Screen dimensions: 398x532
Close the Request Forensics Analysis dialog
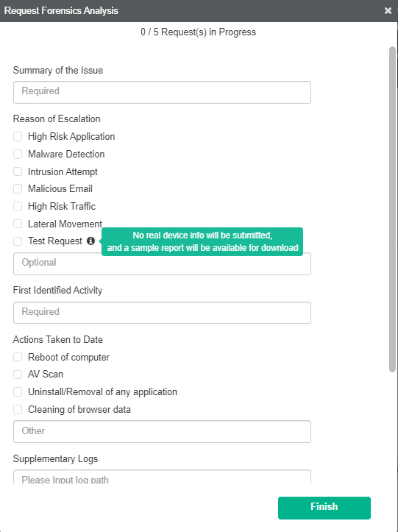388,11
